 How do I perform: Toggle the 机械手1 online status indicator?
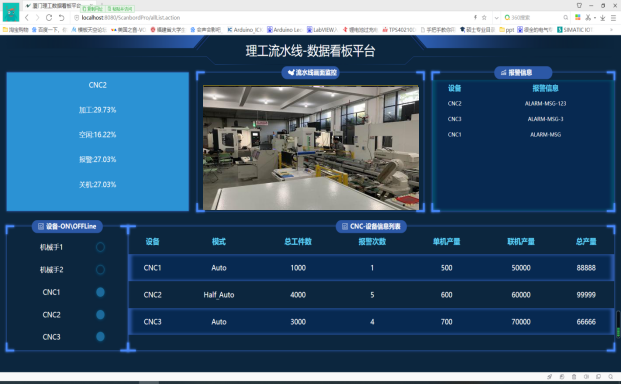[x=100, y=247]
